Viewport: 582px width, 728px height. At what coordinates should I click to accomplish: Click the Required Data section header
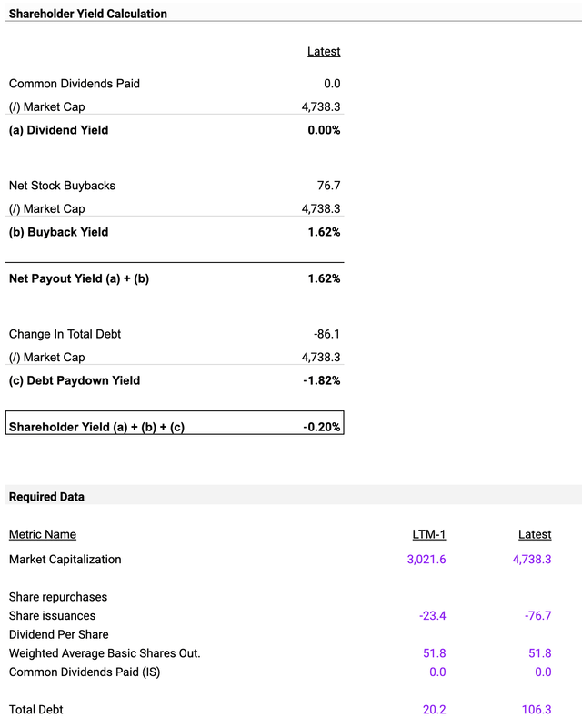tap(46, 497)
